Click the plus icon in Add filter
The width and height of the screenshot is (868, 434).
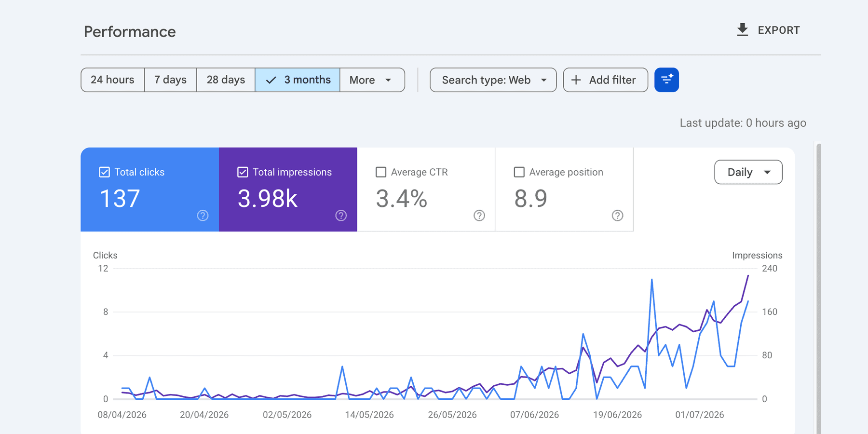pos(576,80)
